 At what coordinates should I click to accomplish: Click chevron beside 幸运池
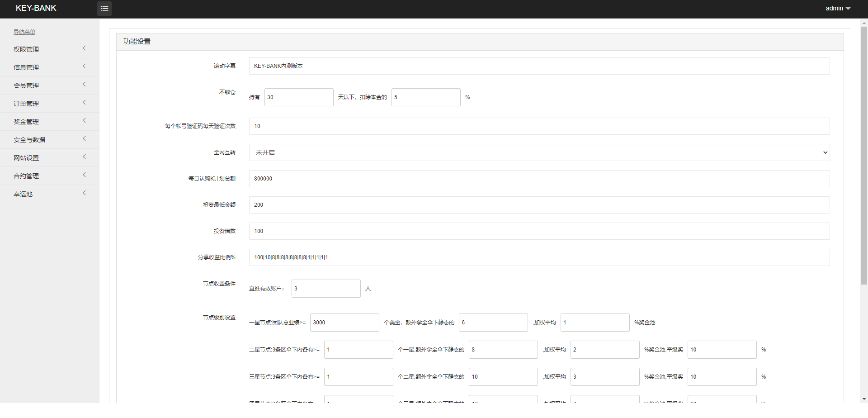pos(84,193)
